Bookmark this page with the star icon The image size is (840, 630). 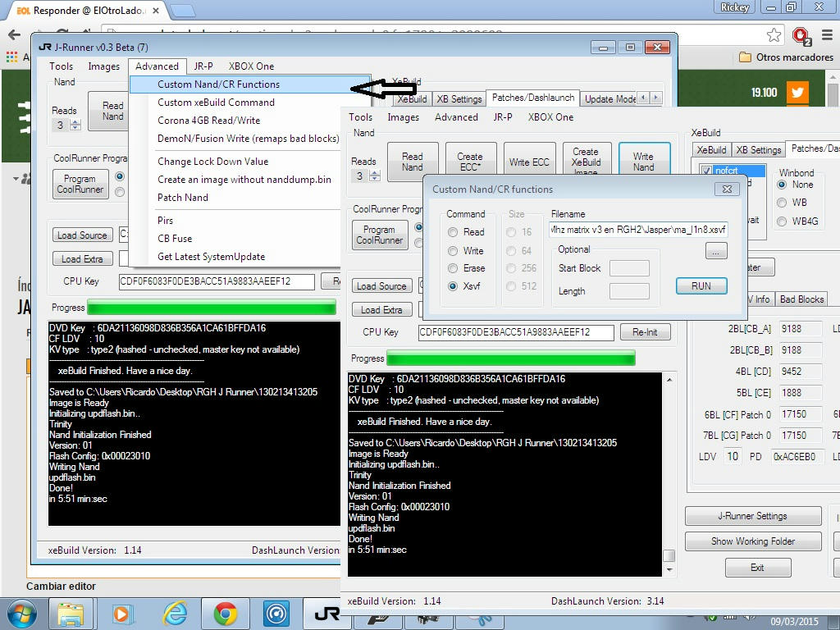coord(774,35)
